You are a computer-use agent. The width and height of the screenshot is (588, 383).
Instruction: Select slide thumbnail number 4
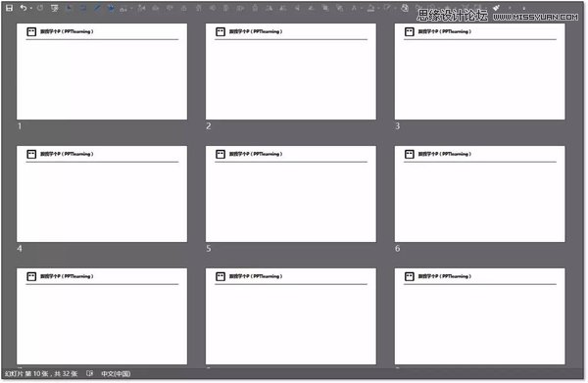102,194
